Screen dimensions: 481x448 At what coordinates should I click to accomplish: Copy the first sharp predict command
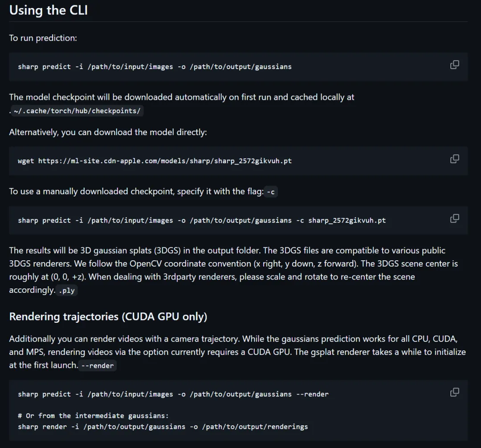(454, 65)
